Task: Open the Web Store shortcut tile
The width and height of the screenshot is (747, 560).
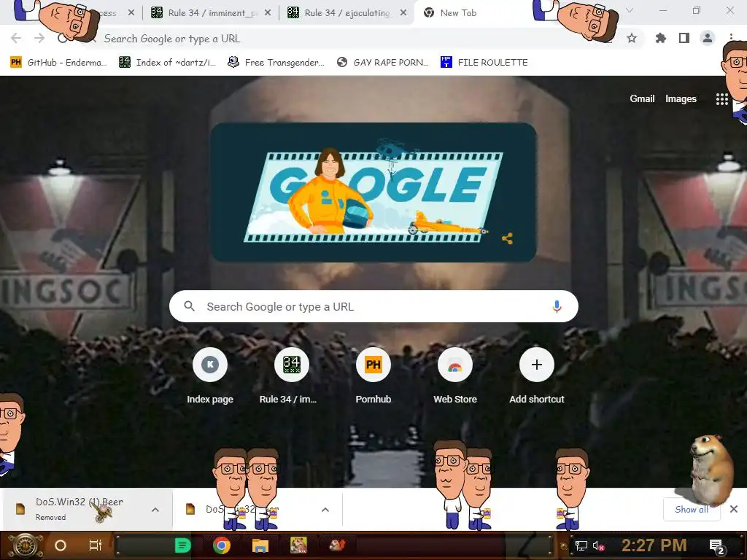Action: [x=455, y=376]
